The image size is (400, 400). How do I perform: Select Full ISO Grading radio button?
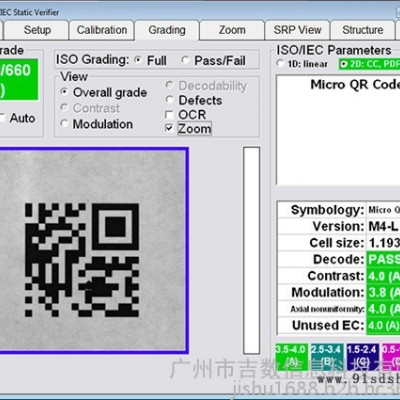click(138, 60)
